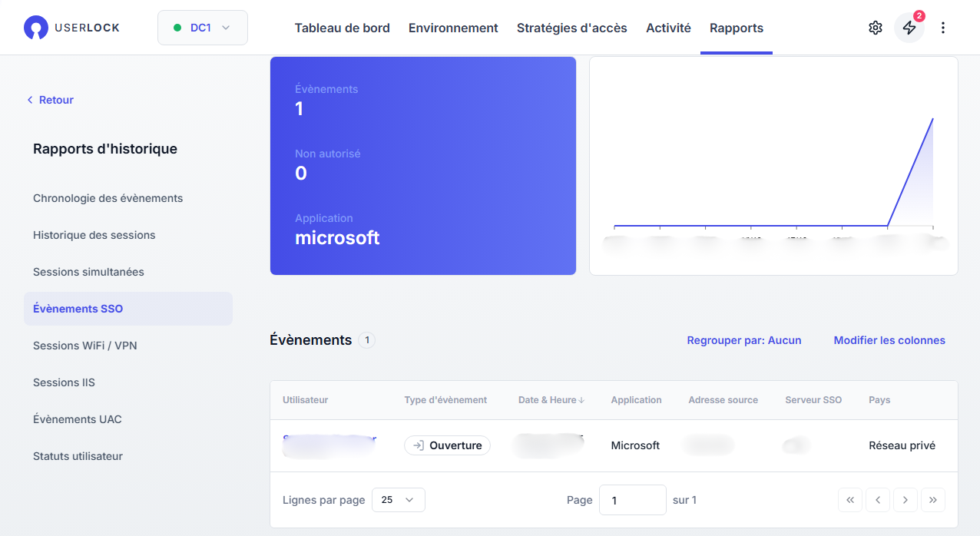Open Sessions WiFi / VPN report
Image resolution: width=980 pixels, height=536 pixels.
[85, 346]
